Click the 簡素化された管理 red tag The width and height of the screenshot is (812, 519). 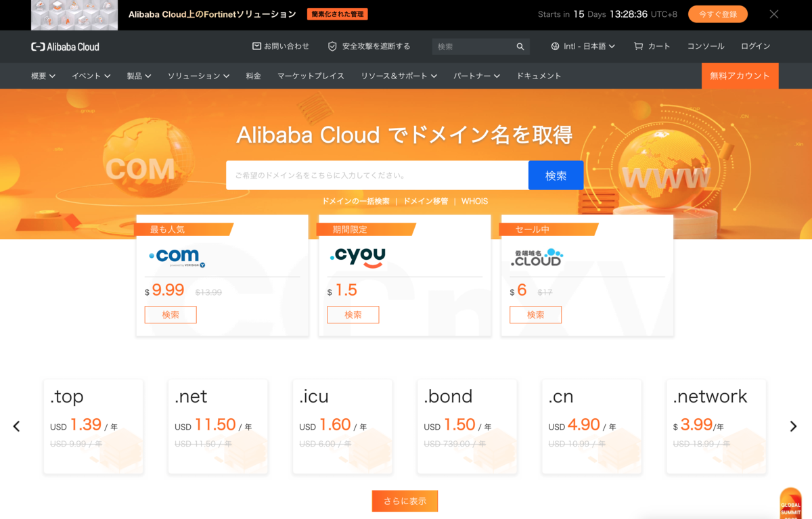coord(337,14)
